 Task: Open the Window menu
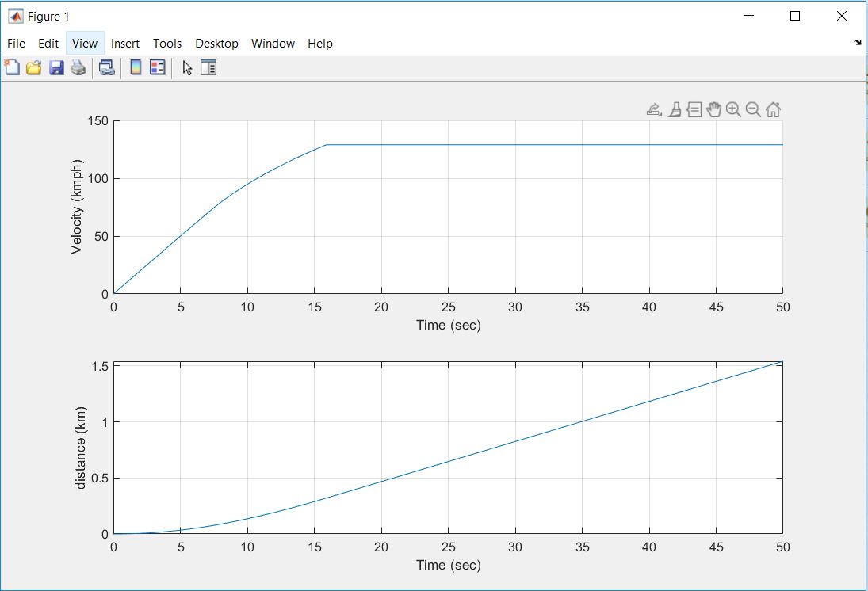pos(273,43)
